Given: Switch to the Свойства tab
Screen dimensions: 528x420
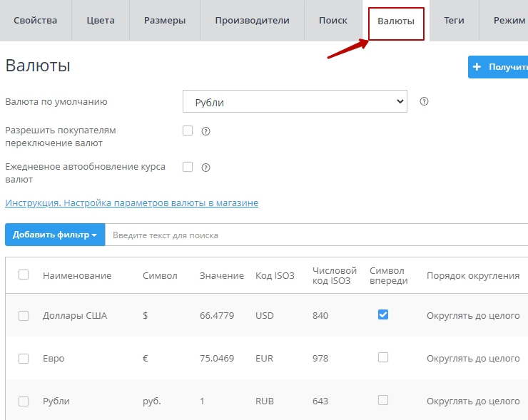Looking at the screenshot, I should [36, 21].
